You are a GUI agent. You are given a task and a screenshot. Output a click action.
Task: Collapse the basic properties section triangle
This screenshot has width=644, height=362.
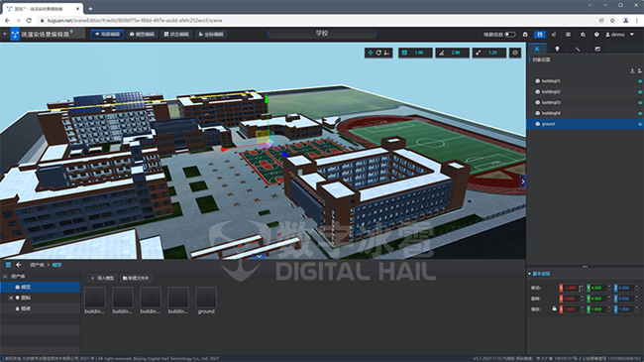529,274
